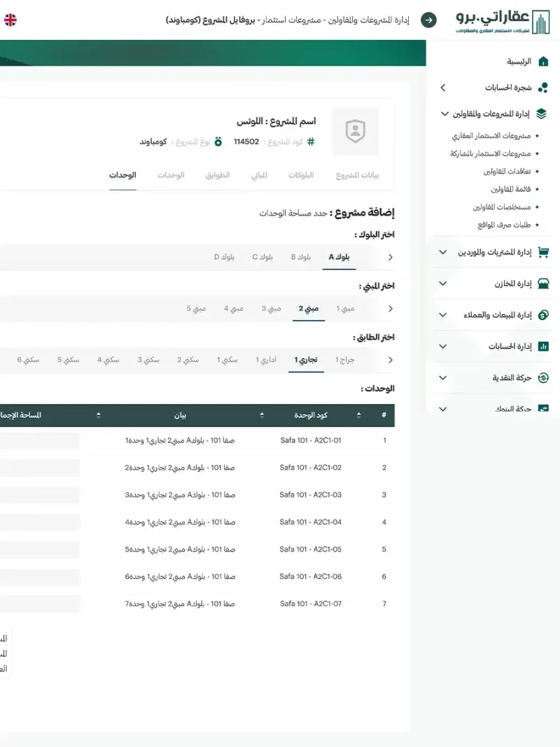The height and width of the screenshot is (747, 560).
Task: Expand شجرة الحسابات chevron
Action: click(443, 88)
